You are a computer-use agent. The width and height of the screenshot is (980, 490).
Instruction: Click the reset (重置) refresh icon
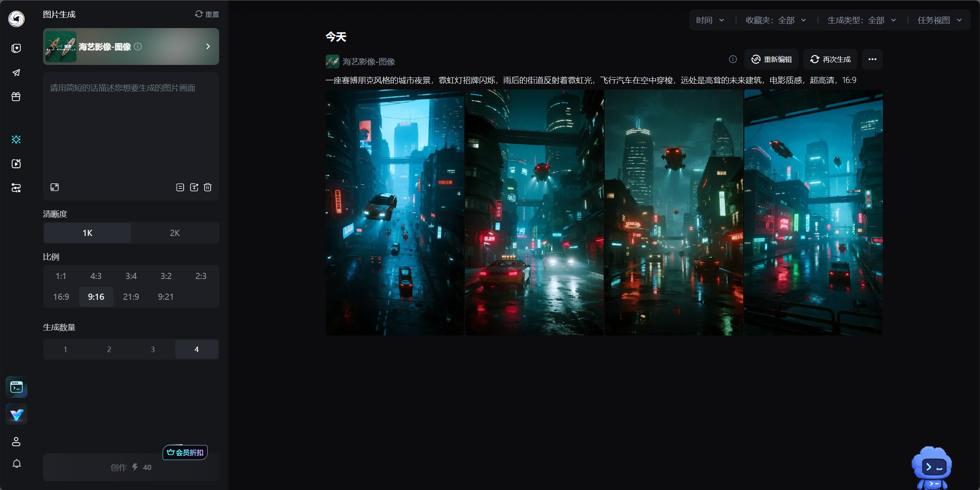click(199, 14)
